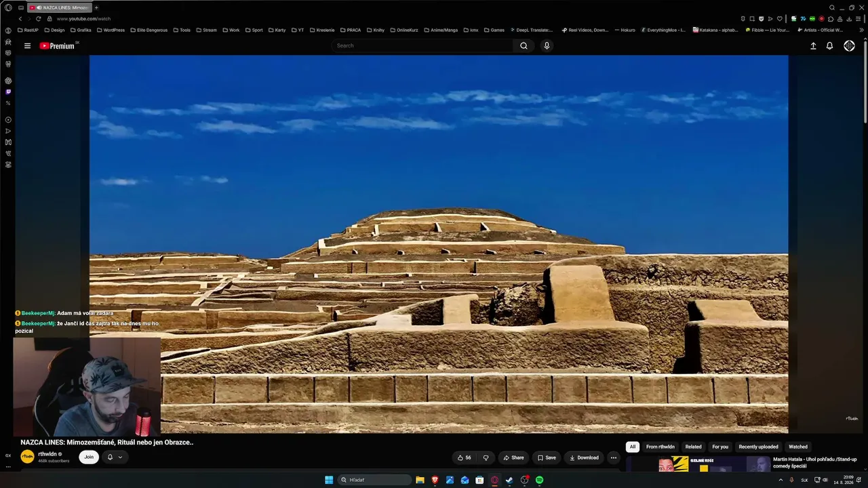The image size is (868, 488).
Task: Switch to the NAZCA LINES browser tab
Action: point(60,7)
